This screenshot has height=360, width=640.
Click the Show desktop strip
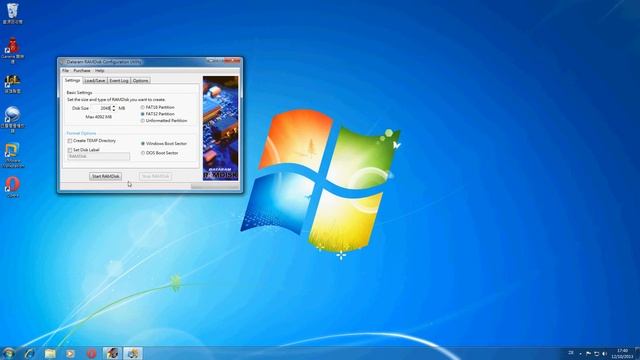pos(637,353)
